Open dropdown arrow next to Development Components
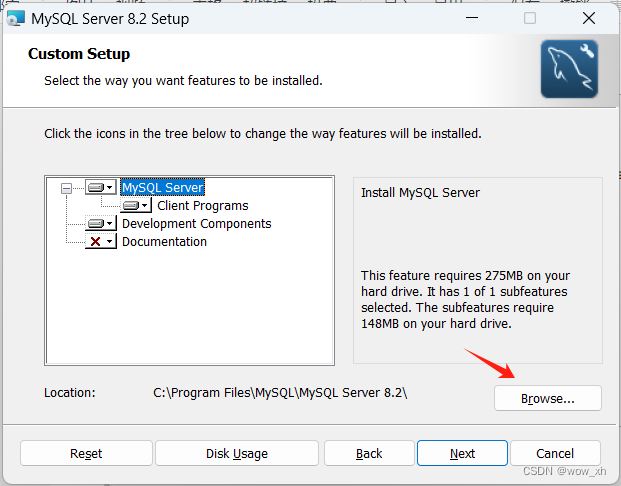 point(110,223)
